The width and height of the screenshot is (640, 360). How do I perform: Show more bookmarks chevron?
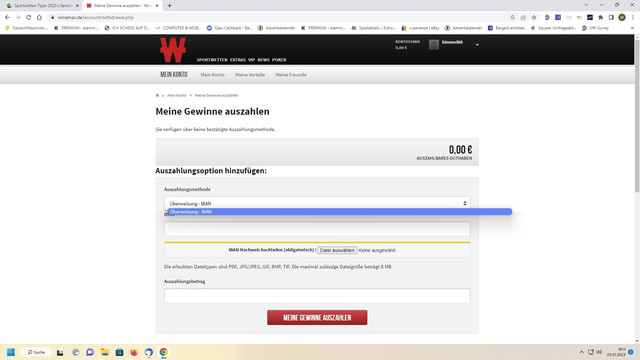pos(632,28)
